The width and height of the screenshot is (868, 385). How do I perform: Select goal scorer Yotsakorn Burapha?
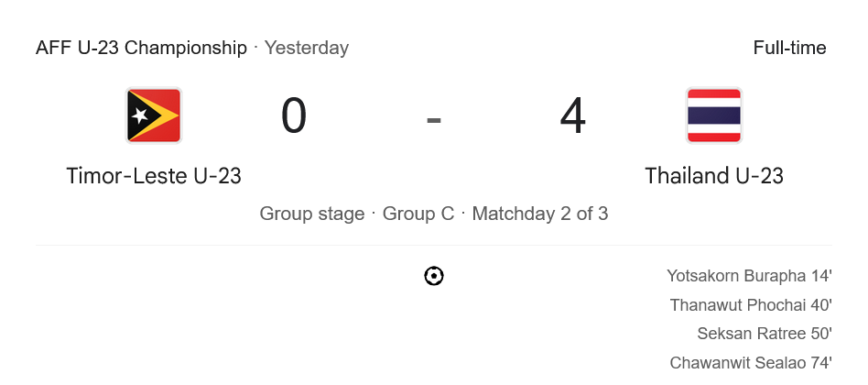(736, 276)
